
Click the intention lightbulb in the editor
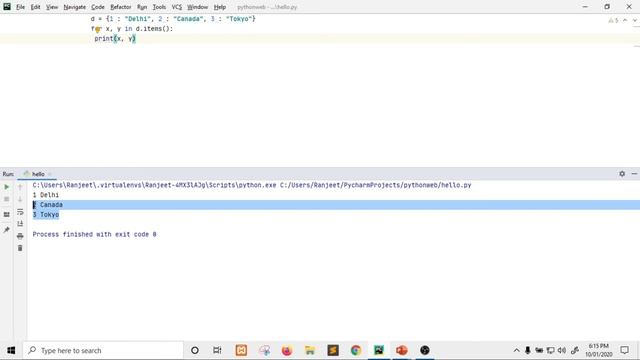[x=97, y=29]
